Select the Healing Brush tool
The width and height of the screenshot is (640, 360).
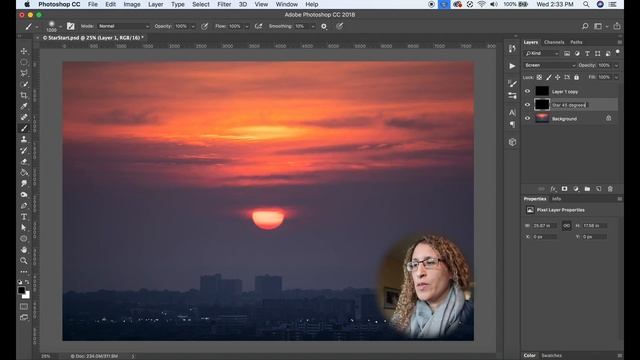(x=24, y=117)
